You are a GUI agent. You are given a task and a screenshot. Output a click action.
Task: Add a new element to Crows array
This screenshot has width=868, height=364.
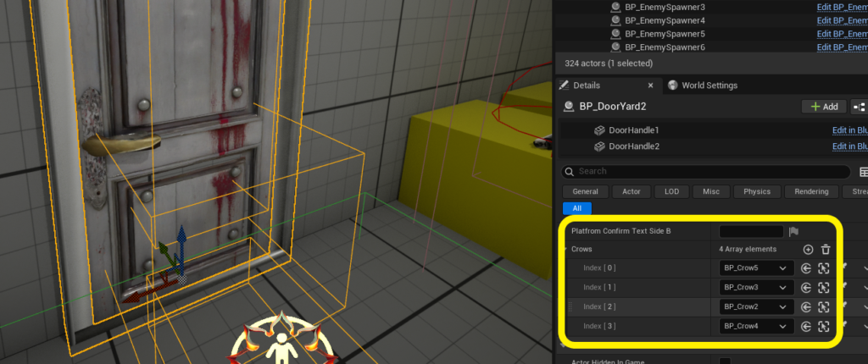(x=808, y=250)
